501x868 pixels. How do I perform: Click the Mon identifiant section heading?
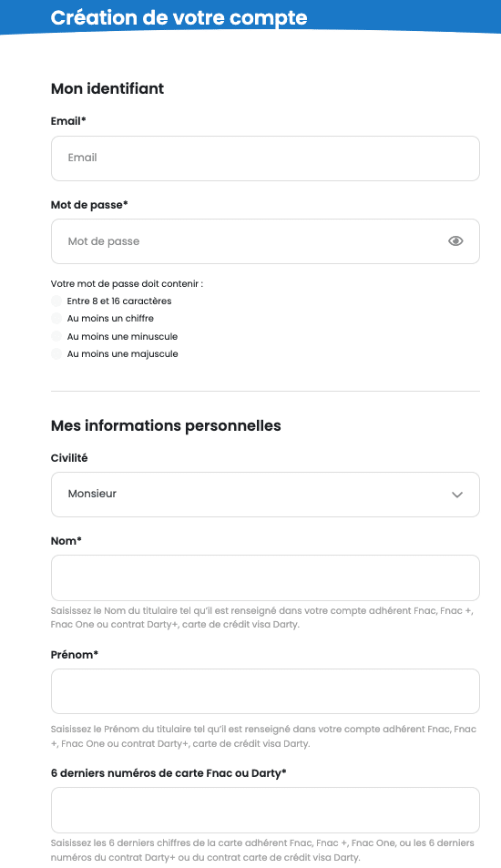tap(107, 88)
